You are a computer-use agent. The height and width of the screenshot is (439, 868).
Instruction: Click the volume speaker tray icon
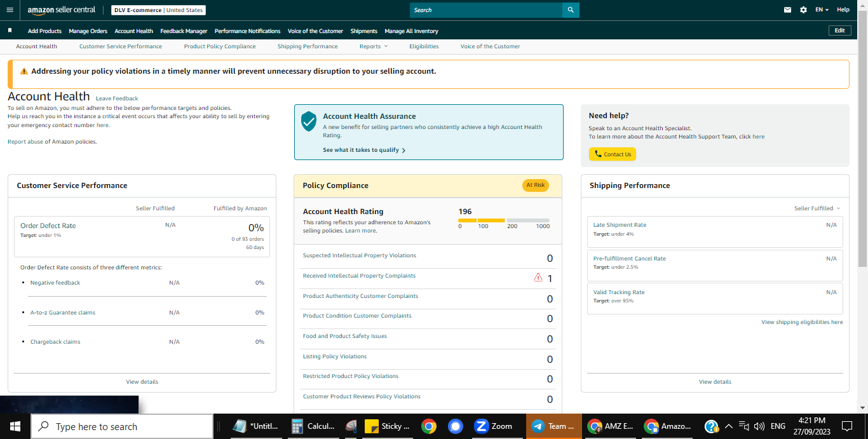(759, 426)
